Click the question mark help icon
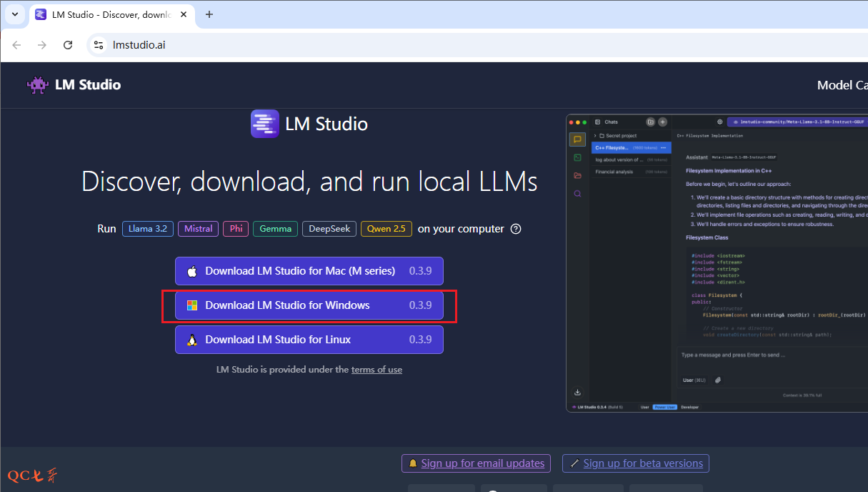The width and height of the screenshot is (868, 492). [516, 229]
